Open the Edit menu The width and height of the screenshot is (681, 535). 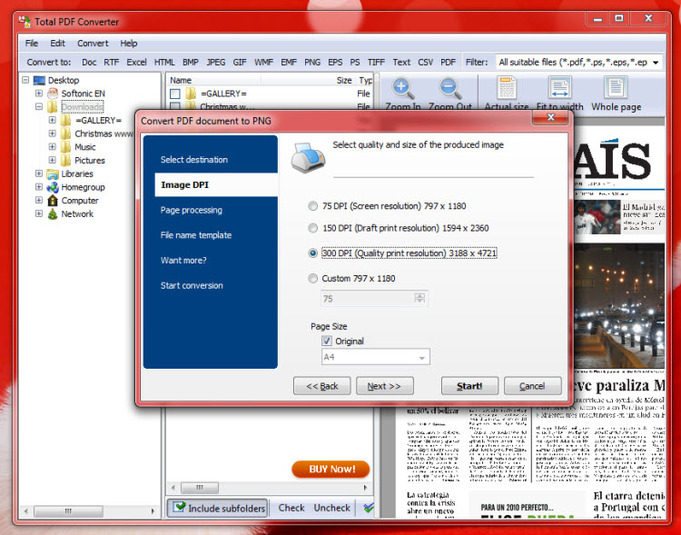(x=57, y=43)
